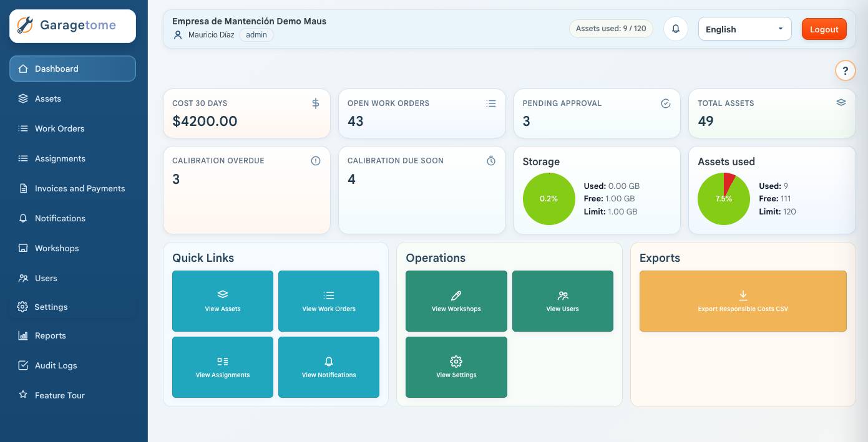
Task: Click the Settings gear icon in sidebar
Action: click(x=22, y=307)
